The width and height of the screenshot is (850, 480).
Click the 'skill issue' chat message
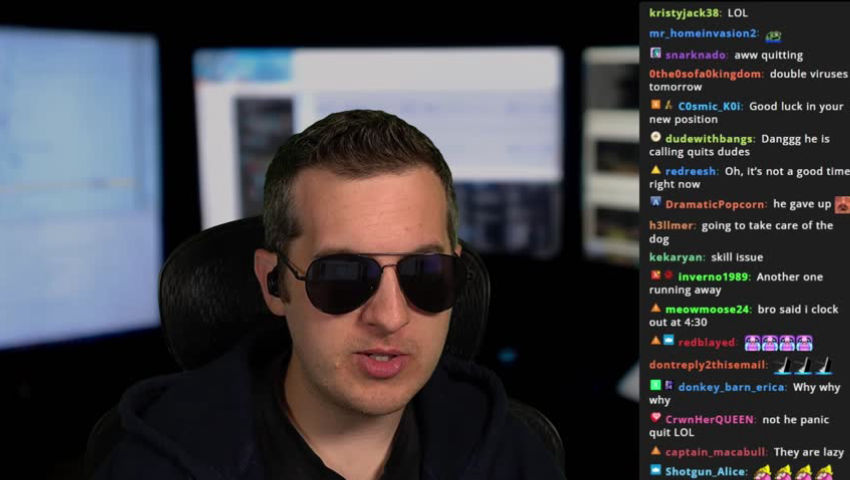pos(737,258)
